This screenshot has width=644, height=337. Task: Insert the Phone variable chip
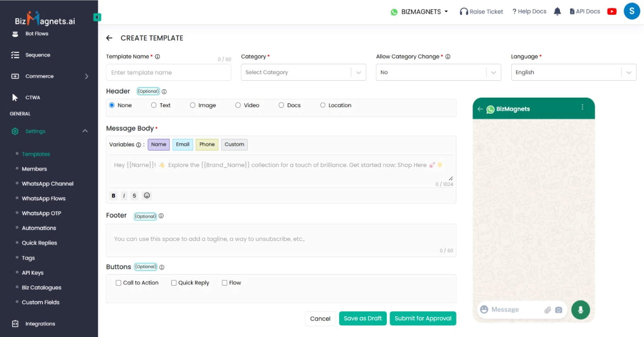pos(207,144)
